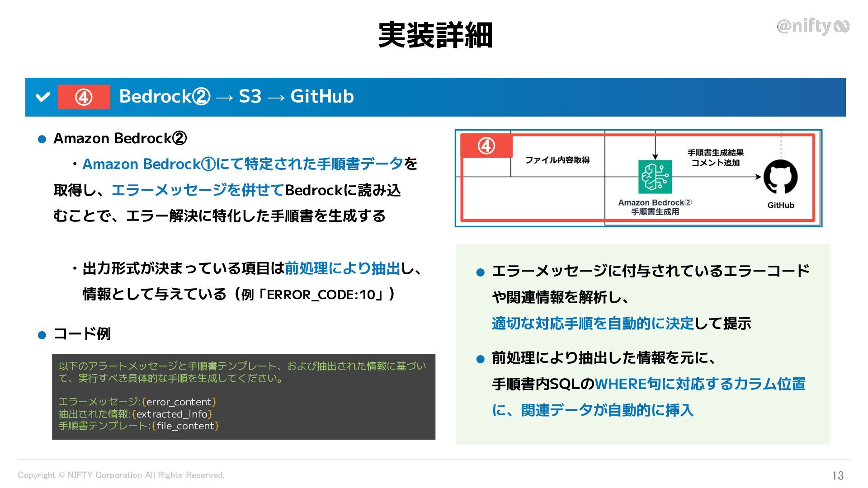This screenshot has height=488, width=868.
Task: Click the GitHub octocat icon
Action: (780, 177)
